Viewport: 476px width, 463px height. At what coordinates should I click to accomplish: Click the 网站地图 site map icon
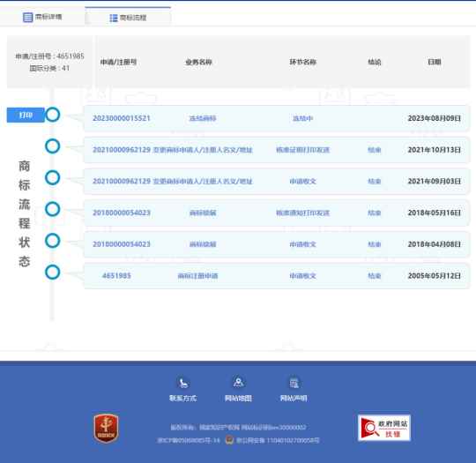238,383
